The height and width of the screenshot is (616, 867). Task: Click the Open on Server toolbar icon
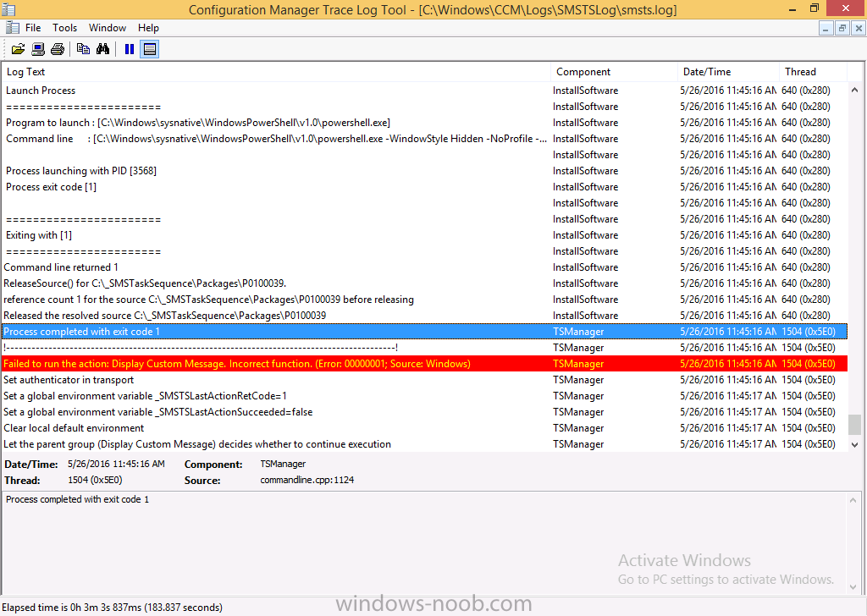point(37,49)
